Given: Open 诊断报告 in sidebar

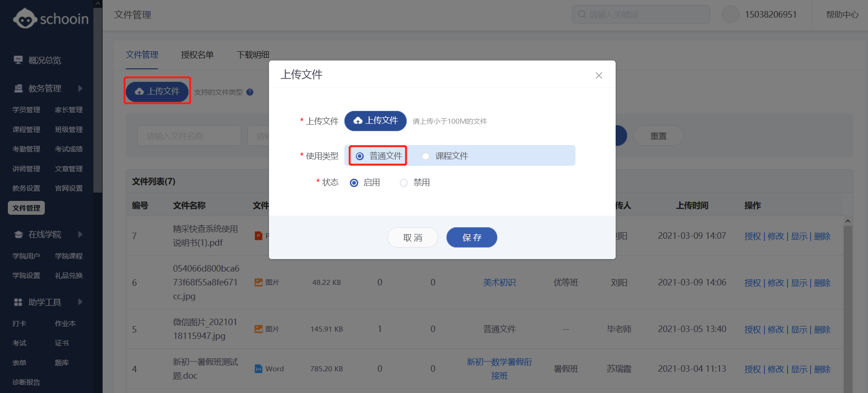Looking at the screenshot, I should coord(26,382).
